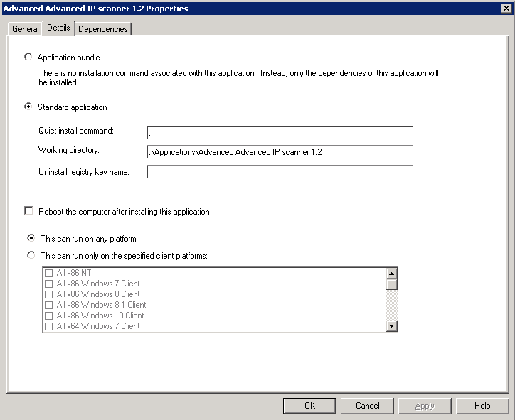Confirm with the OK button
The height and width of the screenshot is (420, 515).
click(x=309, y=406)
